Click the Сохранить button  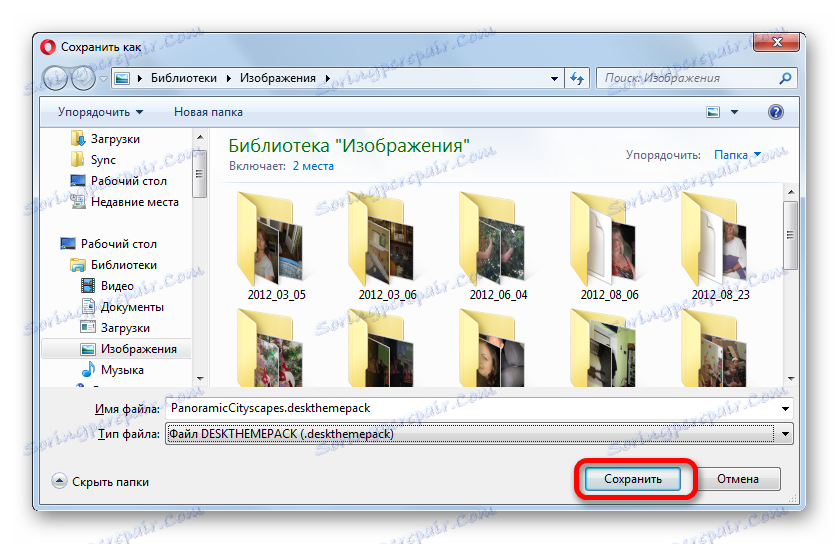pyautogui.click(x=632, y=479)
